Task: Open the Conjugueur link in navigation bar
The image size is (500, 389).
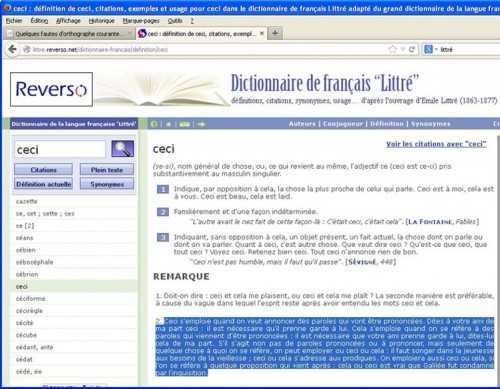Action: coord(343,124)
